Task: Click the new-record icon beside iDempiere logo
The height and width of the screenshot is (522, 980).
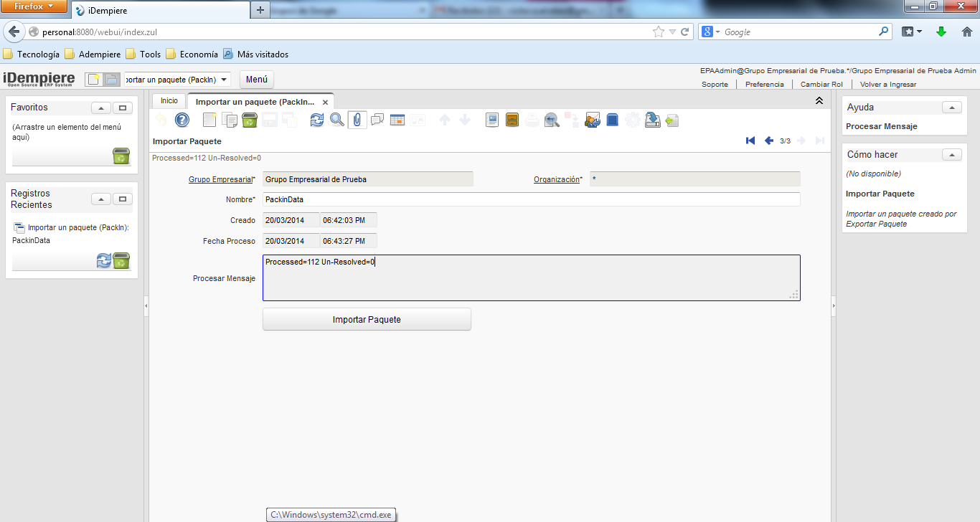Action: tap(93, 80)
